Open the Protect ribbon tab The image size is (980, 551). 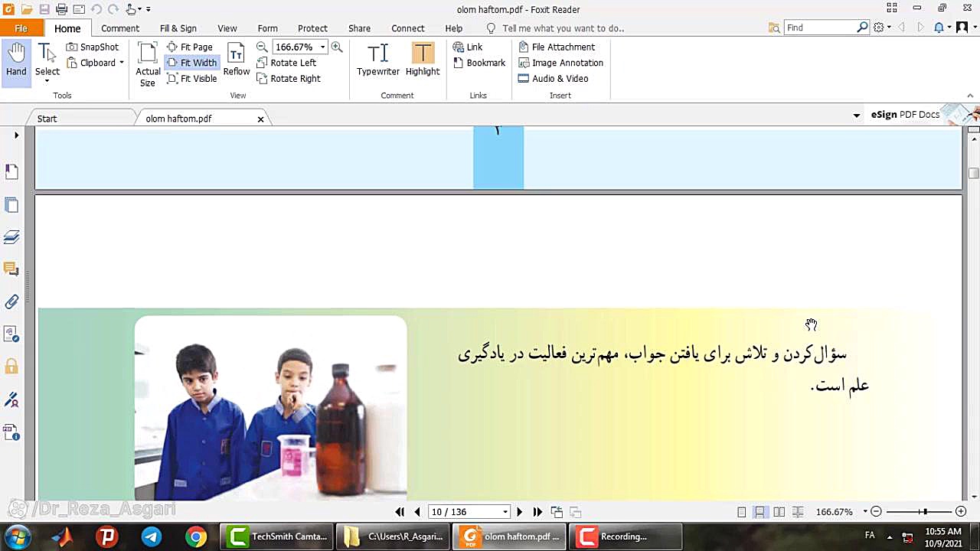click(x=312, y=28)
